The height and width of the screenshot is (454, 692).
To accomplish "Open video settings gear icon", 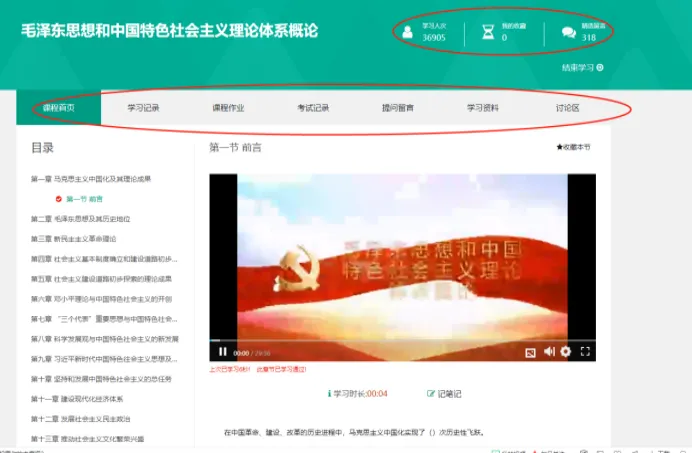I will pos(565,351).
